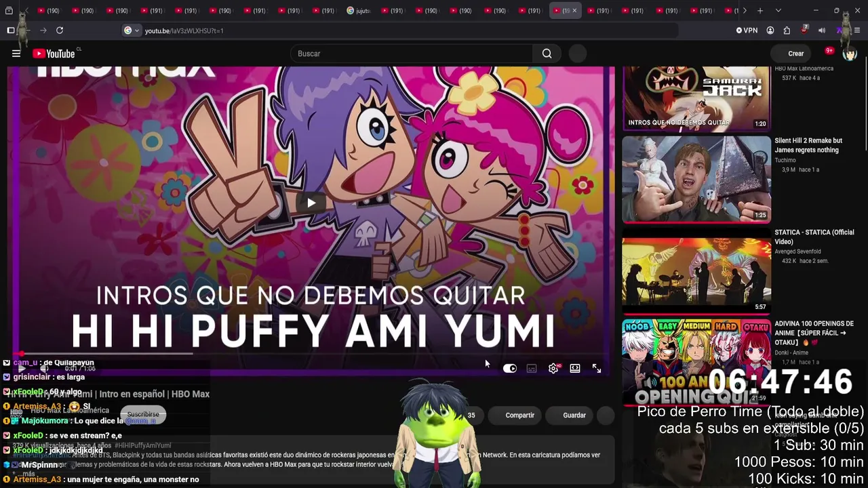Play the video using center play button

point(311,203)
